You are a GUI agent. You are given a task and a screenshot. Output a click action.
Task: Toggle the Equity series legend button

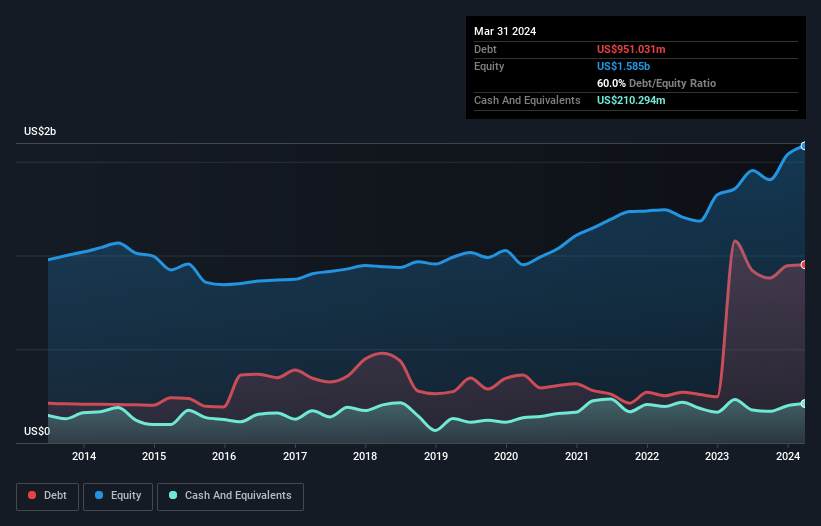pos(118,496)
